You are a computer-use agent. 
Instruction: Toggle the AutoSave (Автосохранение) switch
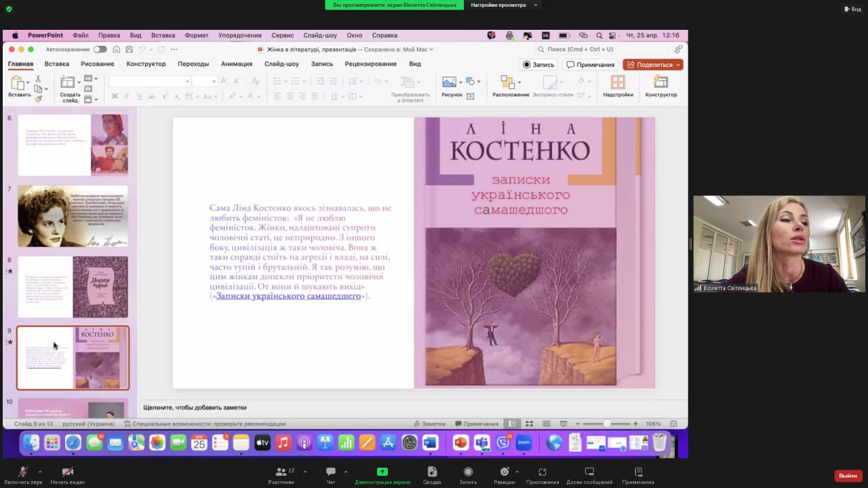pos(100,49)
